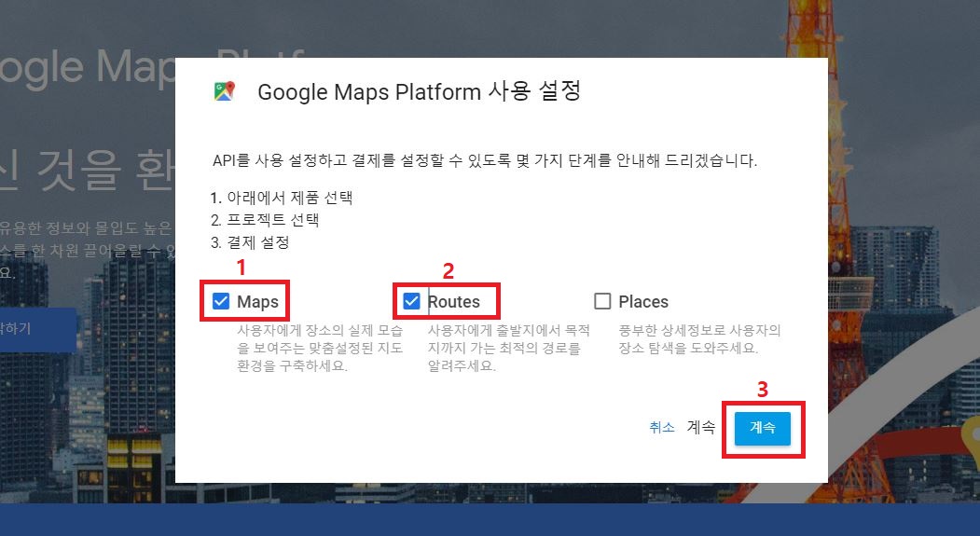Click the blue 계속 button

tap(763, 428)
